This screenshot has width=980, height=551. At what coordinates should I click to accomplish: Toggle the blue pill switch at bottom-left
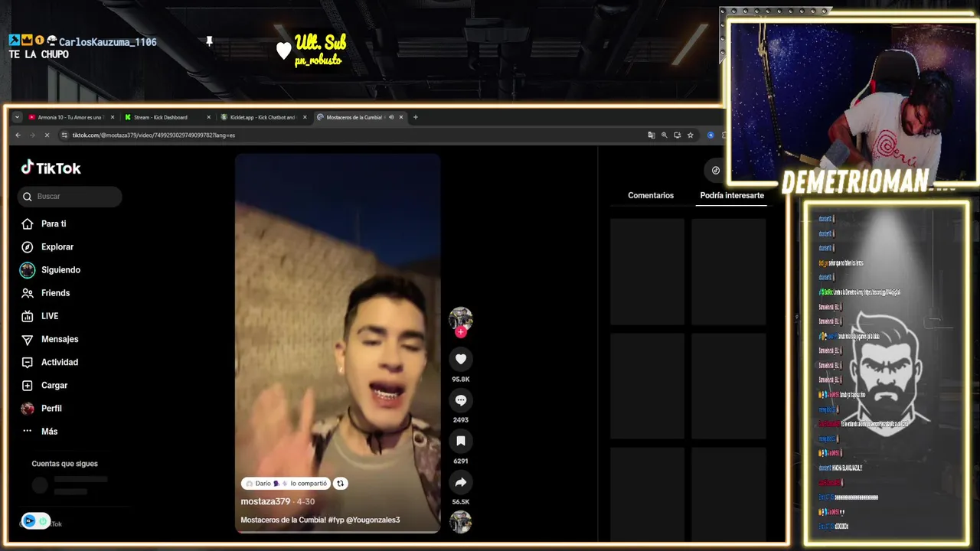pyautogui.click(x=35, y=521)
